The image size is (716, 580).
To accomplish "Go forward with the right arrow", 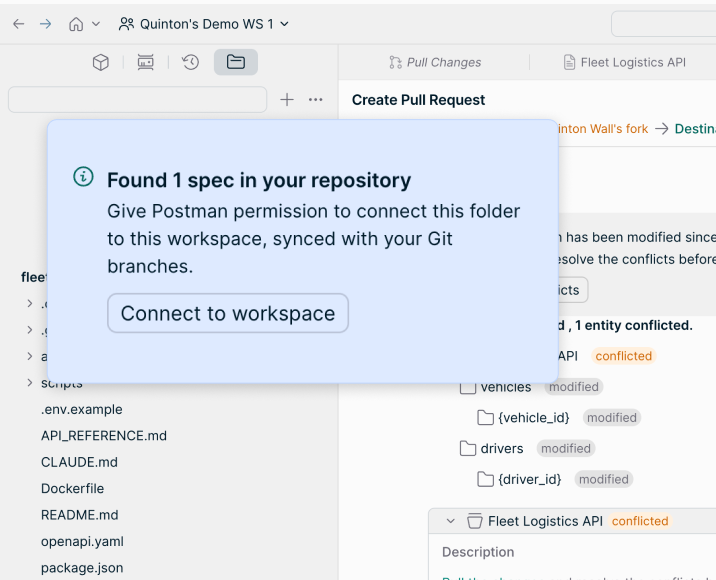I will pos(45,24).
